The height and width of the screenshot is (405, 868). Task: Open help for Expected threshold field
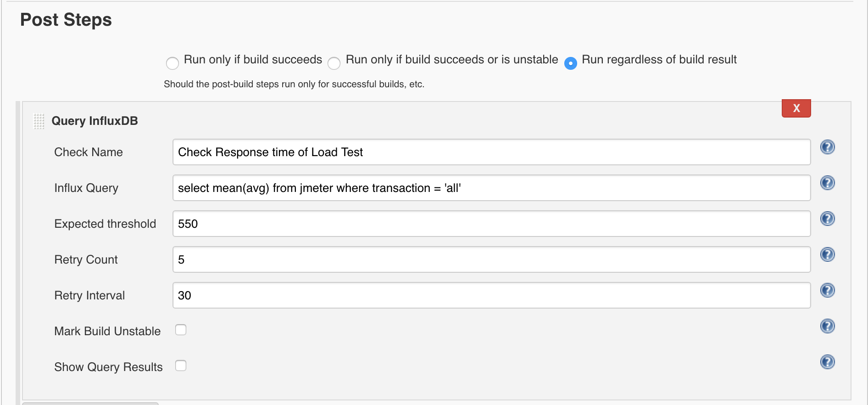tap(827, 219)
